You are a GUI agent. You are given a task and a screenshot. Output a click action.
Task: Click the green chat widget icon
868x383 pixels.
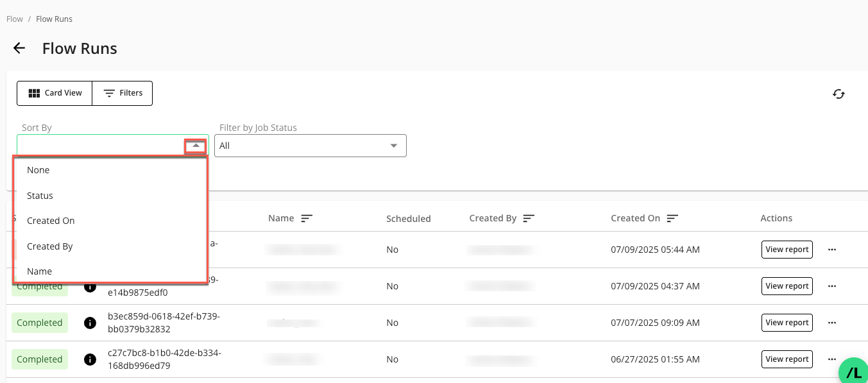click(x=854, y=372)
